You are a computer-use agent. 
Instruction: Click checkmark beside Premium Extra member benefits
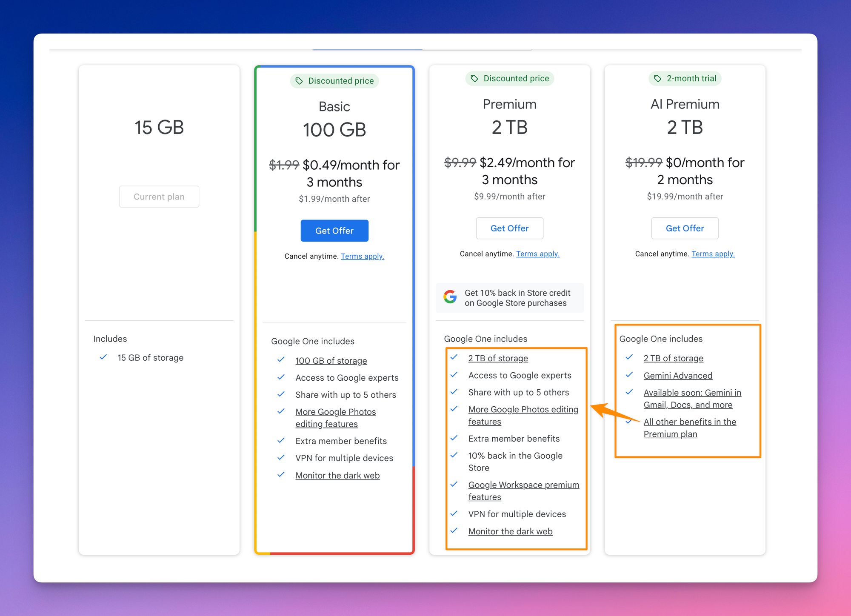[454, 438]
